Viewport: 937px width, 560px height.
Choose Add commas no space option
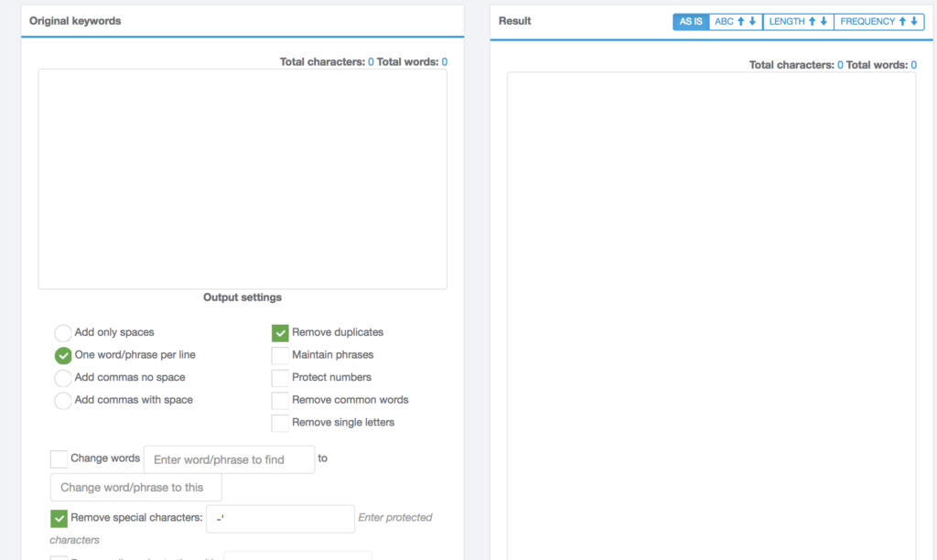pos(63,378)
